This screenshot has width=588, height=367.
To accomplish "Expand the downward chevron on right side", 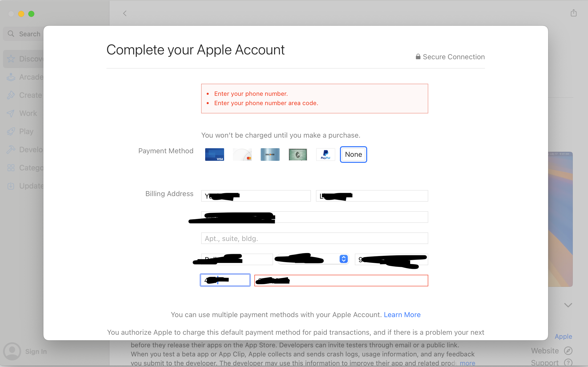I will point(568,305).
